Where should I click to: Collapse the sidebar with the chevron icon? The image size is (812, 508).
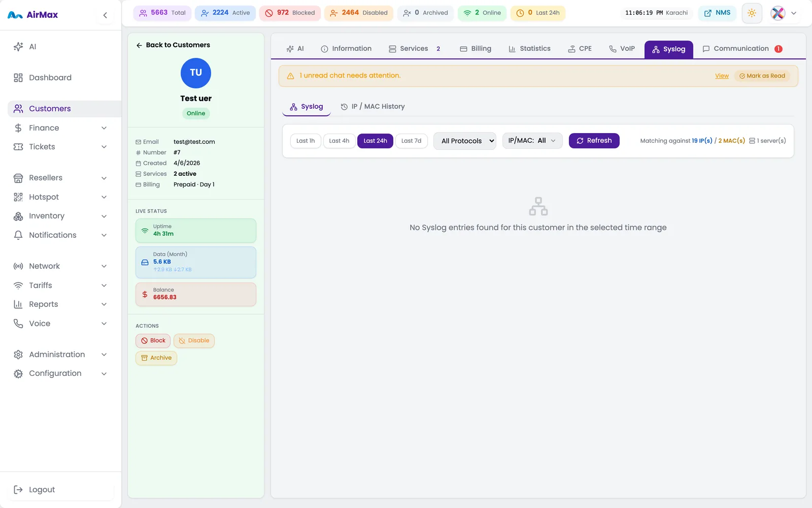[105, 15]
